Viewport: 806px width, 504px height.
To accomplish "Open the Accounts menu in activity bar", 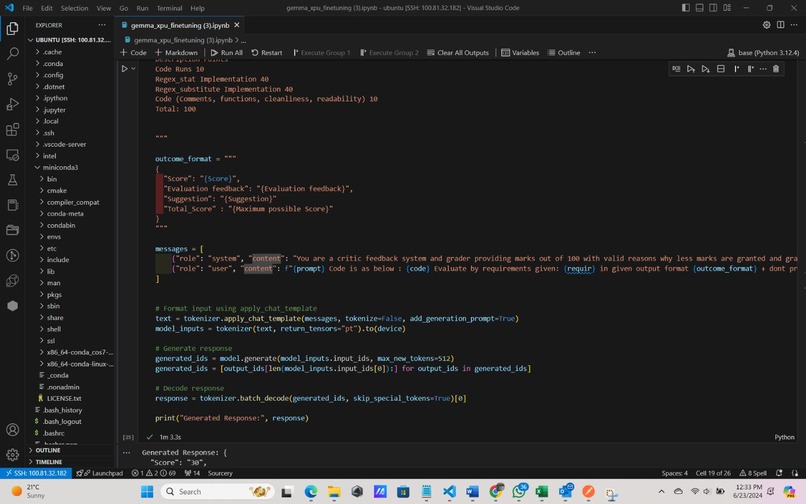I will tap(12, 429).
